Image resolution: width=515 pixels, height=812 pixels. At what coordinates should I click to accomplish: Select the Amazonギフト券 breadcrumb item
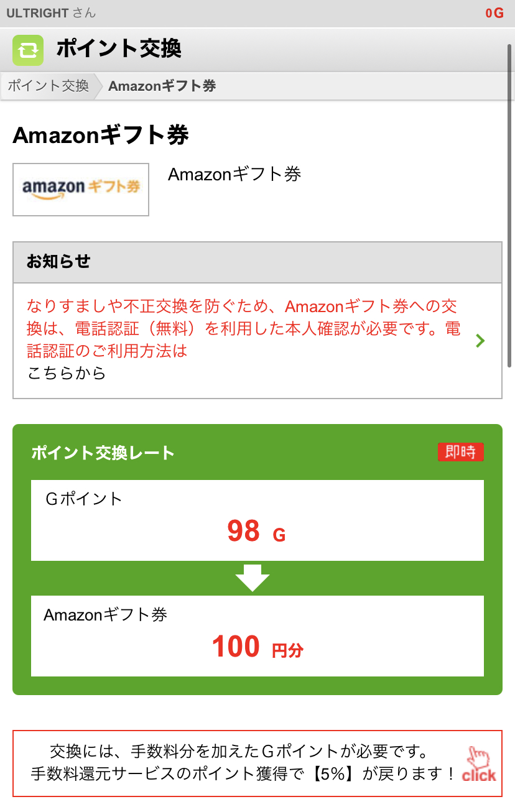pos(162,86)
